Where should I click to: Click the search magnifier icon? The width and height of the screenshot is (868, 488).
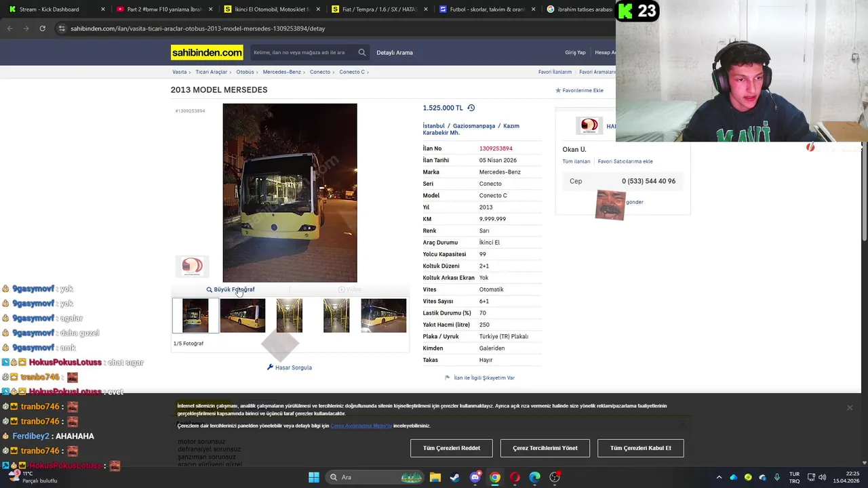(362, 52)
